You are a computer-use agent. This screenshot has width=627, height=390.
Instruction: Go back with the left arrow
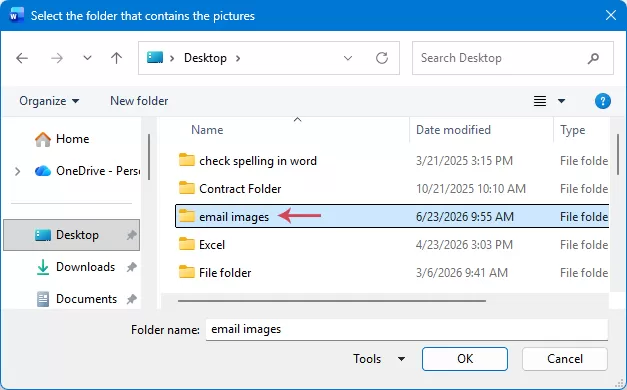pyautogui.click(x=22, y=58)
